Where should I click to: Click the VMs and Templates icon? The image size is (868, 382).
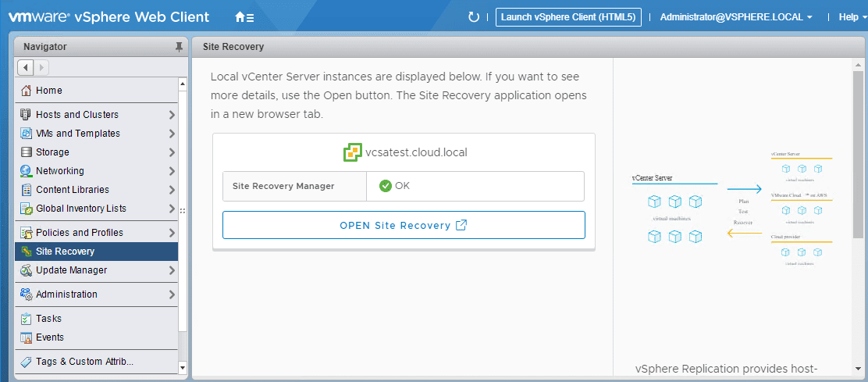tap(26, 134)
